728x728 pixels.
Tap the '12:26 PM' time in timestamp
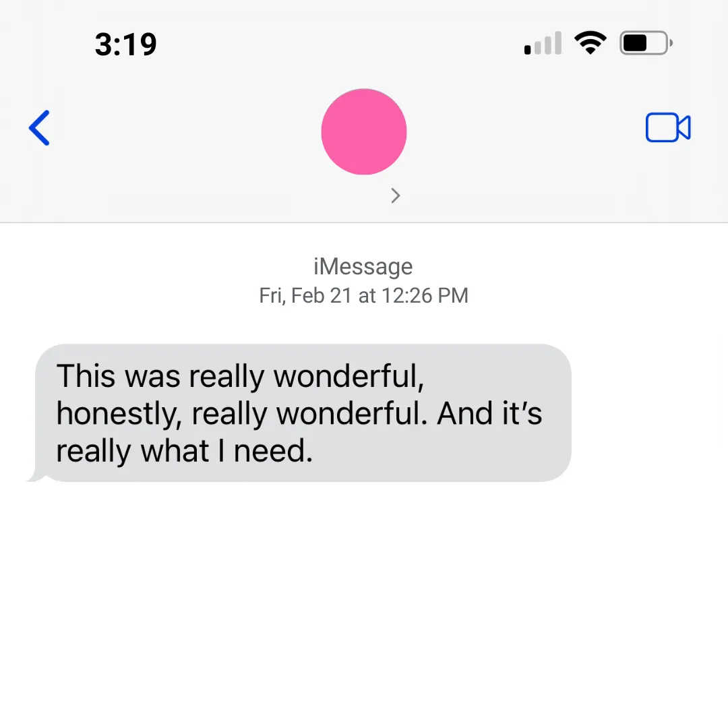425,295
